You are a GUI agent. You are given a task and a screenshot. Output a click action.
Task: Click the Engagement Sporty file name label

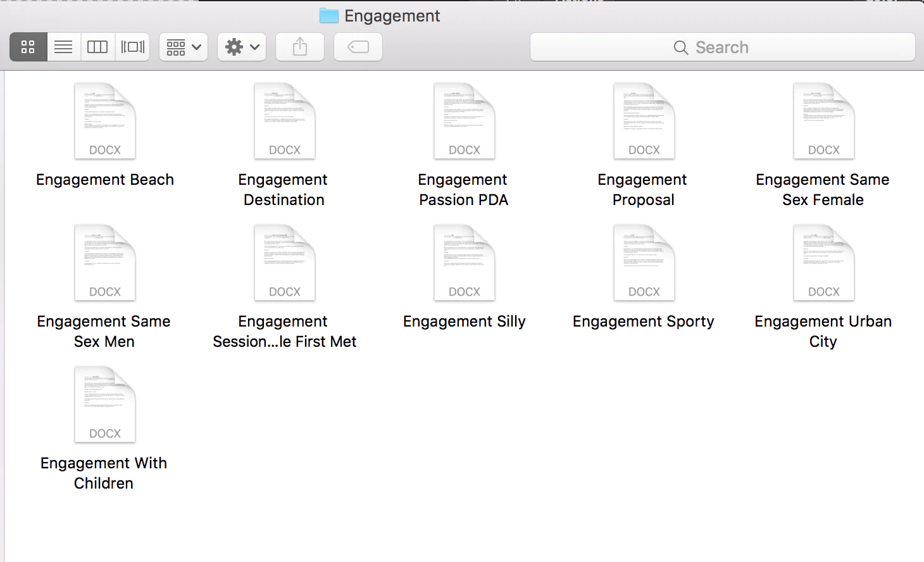point(643,322)
